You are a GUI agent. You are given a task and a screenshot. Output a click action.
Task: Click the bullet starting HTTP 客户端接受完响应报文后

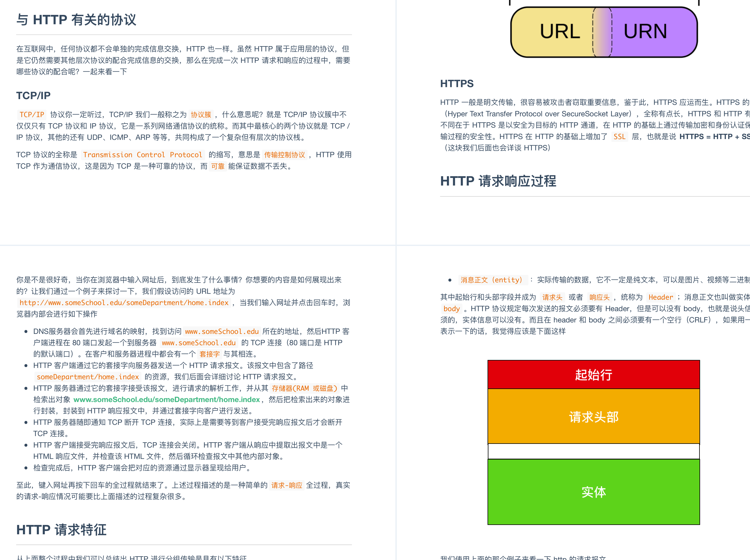(188, 451)
